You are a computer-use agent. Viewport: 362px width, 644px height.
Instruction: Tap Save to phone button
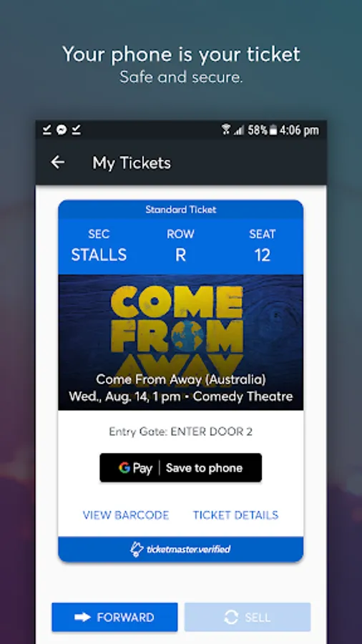point(180,468)
